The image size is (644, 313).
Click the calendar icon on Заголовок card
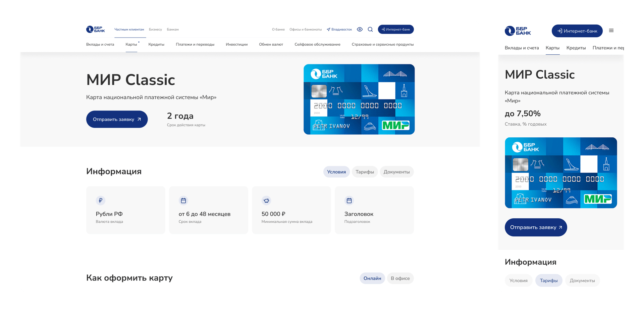point(350,200)
